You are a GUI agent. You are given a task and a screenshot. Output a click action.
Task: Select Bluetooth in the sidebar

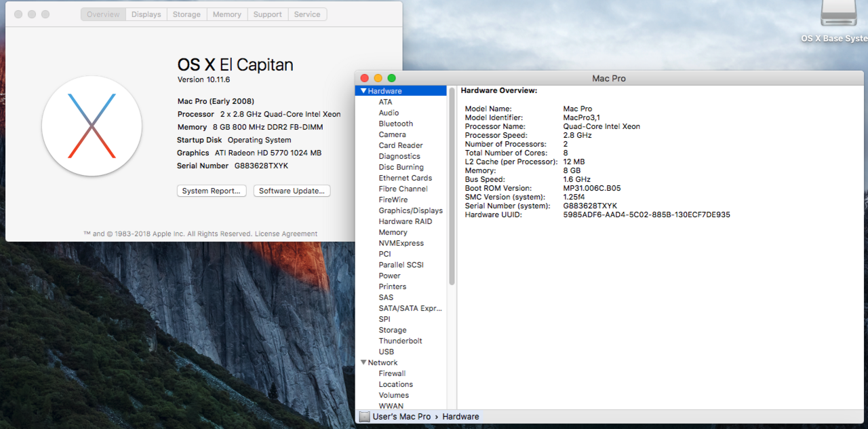tap(396, 124)
